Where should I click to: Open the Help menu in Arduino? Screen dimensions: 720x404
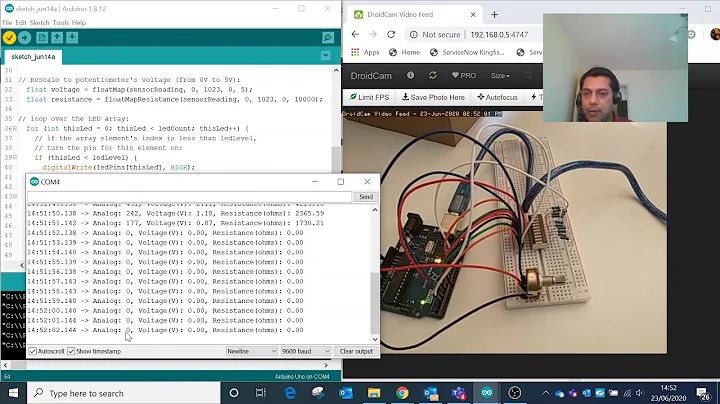tap(79, 22)
